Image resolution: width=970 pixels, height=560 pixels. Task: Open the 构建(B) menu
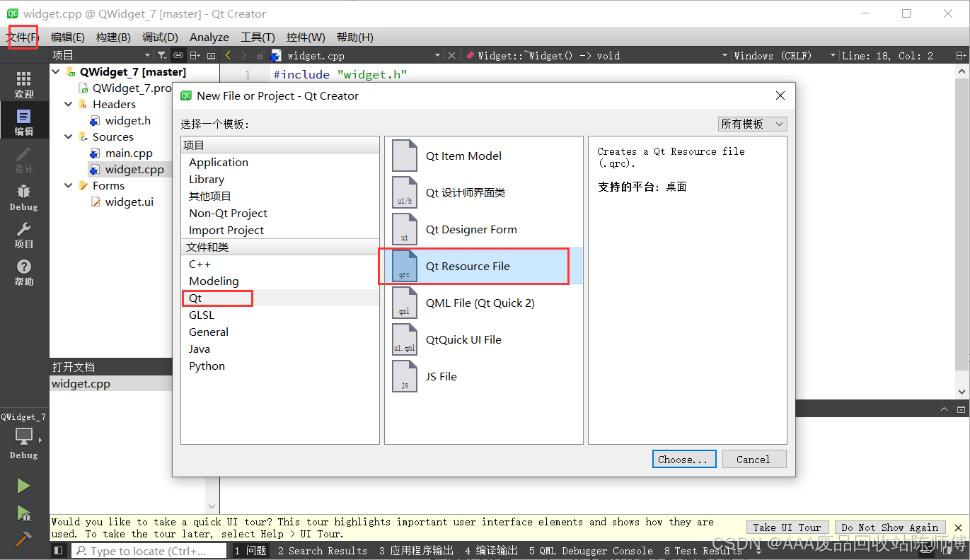pos(113,37)
